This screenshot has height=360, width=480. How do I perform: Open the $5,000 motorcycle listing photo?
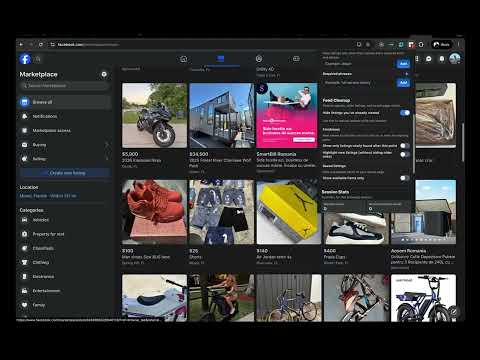point(154,115)
